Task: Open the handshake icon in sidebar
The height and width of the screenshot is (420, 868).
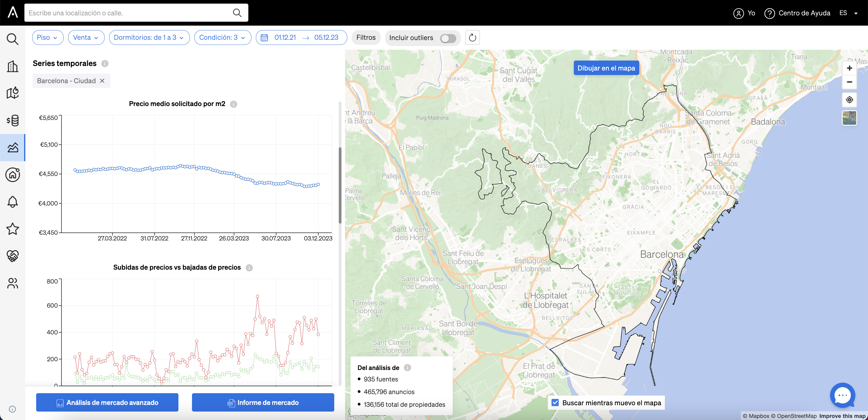Action: pyautogui.click(x=12, y=255)
